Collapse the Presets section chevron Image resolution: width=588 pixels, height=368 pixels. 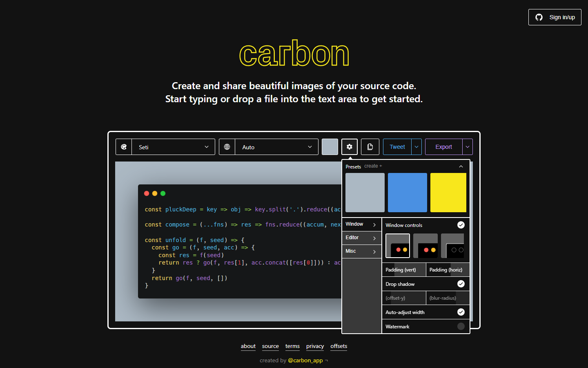point(461,166)
